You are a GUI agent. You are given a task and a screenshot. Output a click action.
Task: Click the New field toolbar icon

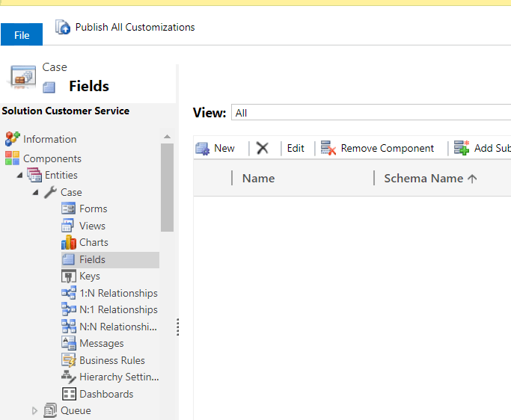coord(203,148)
